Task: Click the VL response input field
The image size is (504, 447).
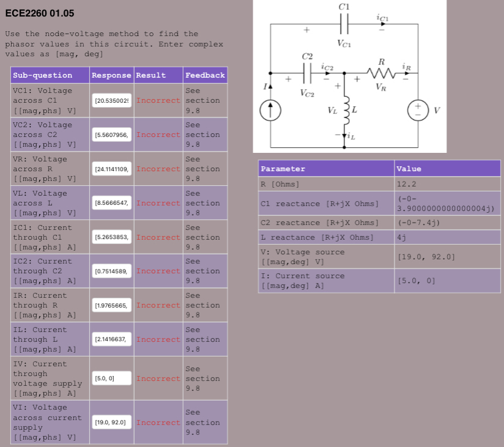Action: click(111, 203)
